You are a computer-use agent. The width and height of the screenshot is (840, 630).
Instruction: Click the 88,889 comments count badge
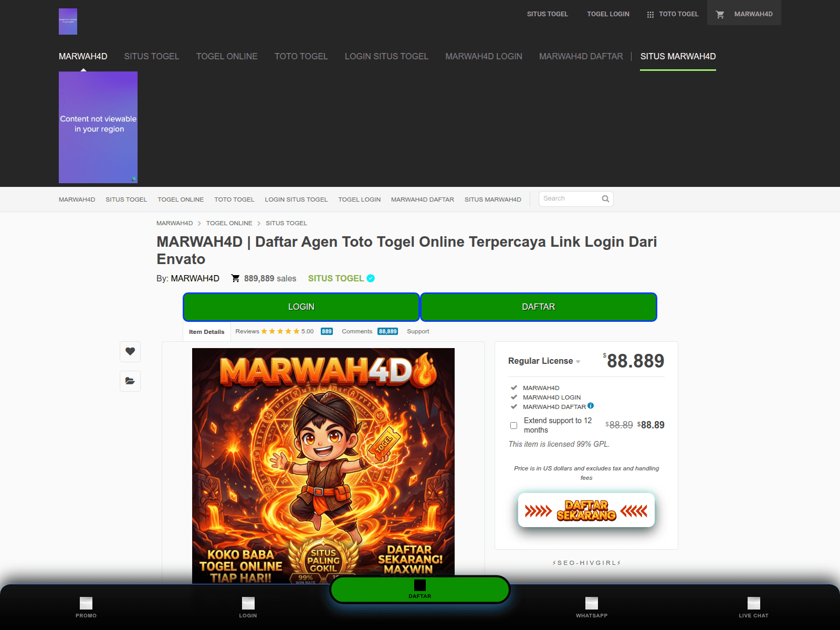click(x=388, y=331)
